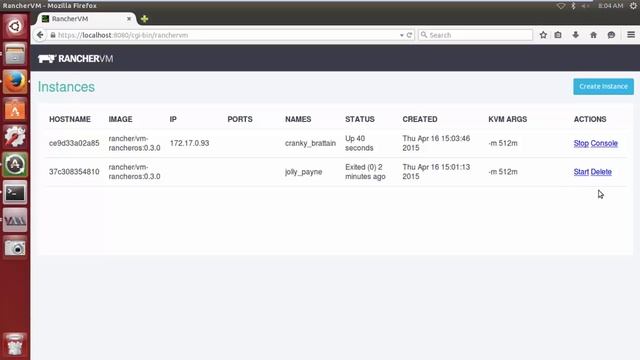Click the PORTS column header
The width and height of the screenshot is (640, 360).
240,119
